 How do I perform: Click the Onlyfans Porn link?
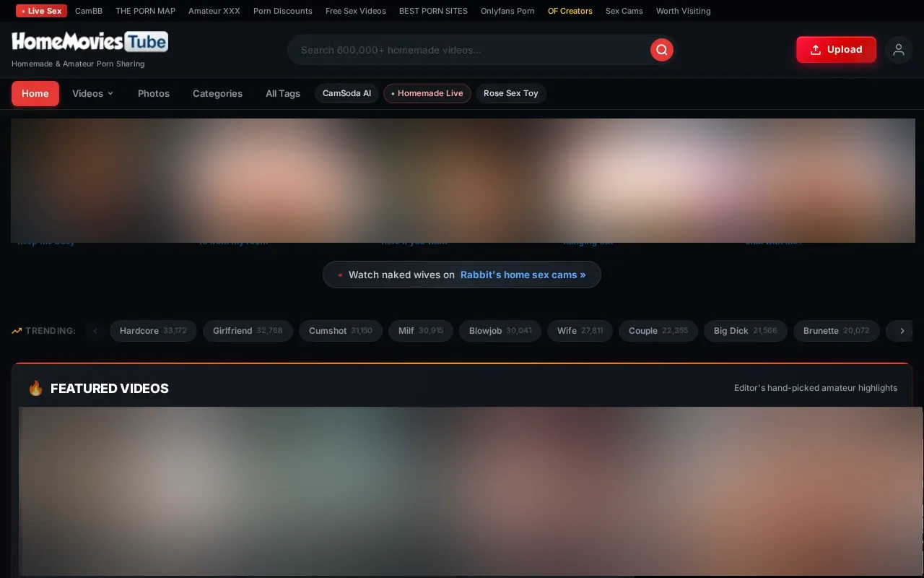click(507, 11)
